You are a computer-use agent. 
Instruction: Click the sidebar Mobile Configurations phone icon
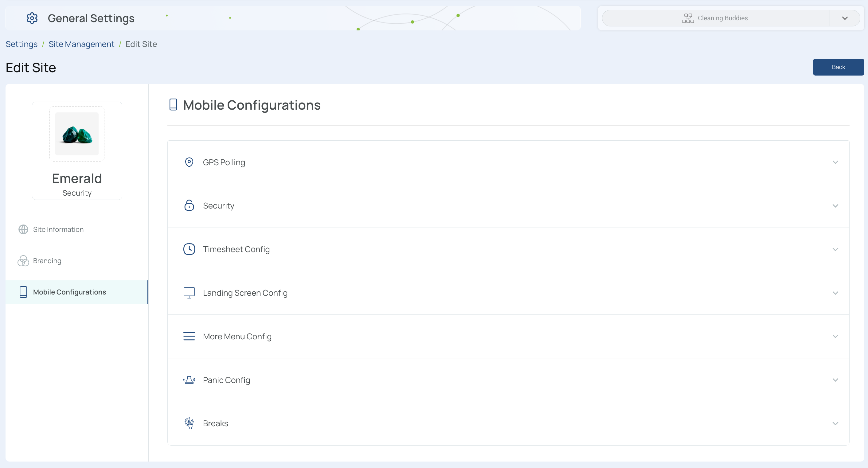[23, 292]
